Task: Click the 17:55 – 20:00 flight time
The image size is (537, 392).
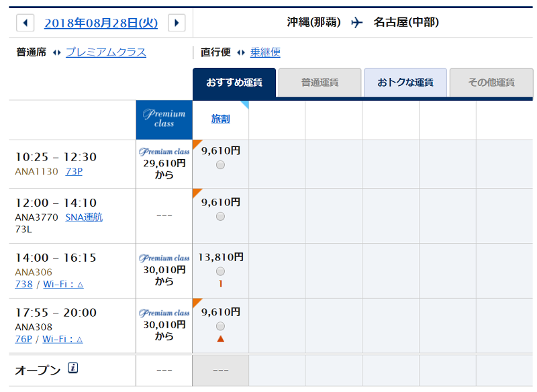Action: [56, 312]
